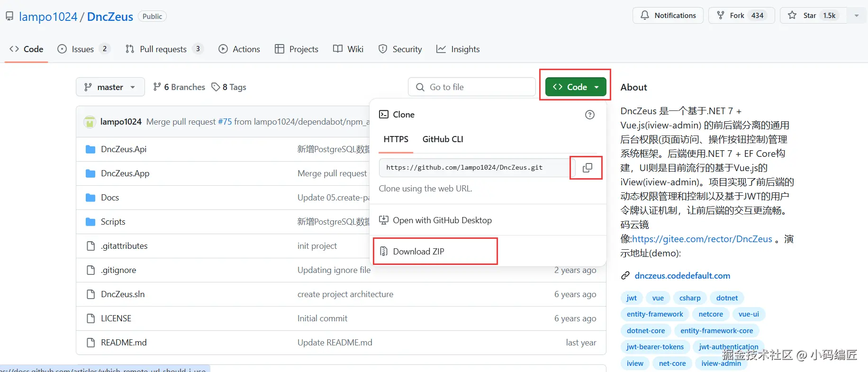The width and height of the screenshot is (868, 372).
Task: Open the dnczeus.codedefault.com link
Action: [x=682, y=276]
